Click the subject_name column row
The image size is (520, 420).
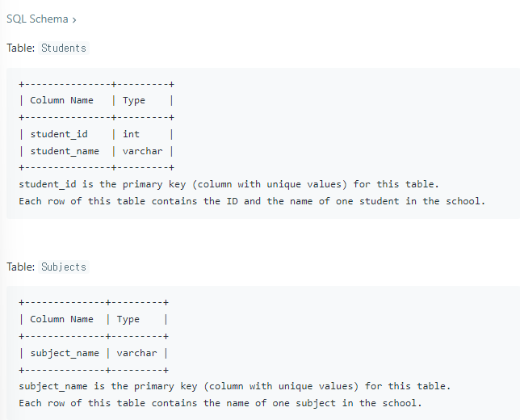[x=94, y=353]
